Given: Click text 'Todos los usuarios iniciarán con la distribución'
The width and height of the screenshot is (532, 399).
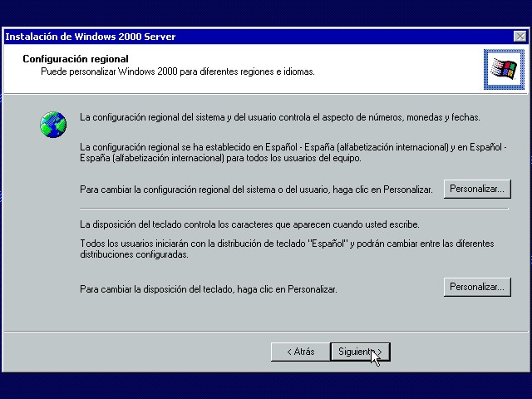Looking at the screenshot, I should 177,244.
